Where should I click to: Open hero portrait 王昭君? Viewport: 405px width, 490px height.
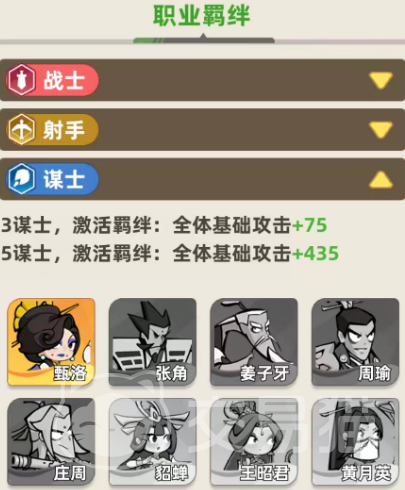pyautogui.click(x=254, y=442)
